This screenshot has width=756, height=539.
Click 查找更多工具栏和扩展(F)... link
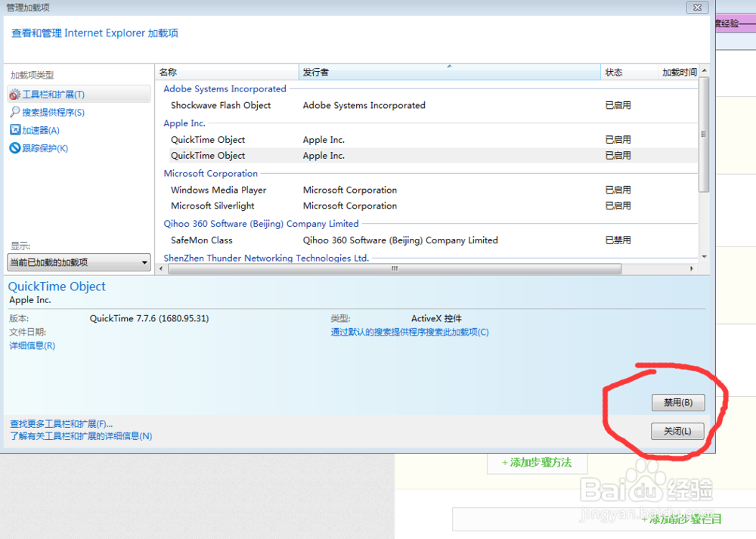pos(61,424)
